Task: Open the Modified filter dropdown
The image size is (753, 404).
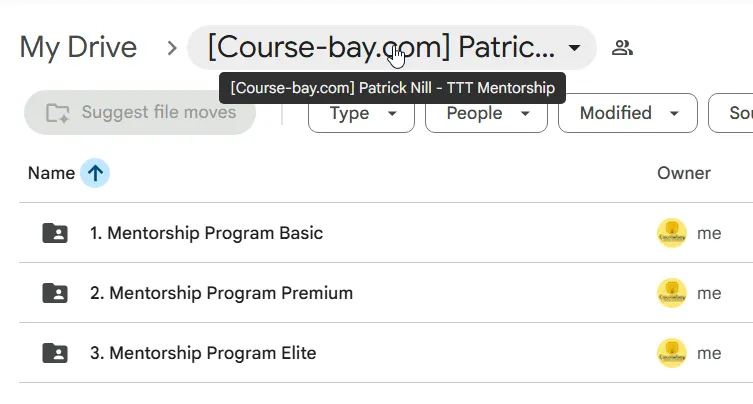Action: click(628, 113)
